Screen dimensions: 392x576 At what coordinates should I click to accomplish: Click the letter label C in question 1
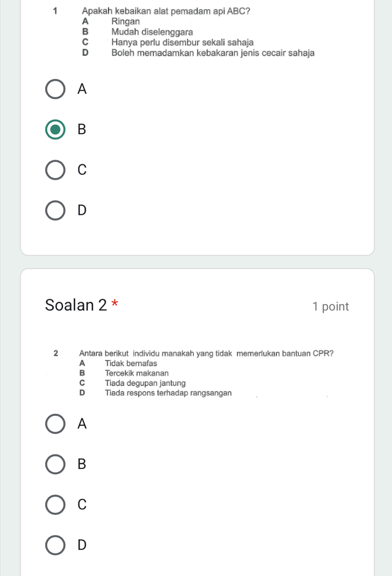pos(82,170)
